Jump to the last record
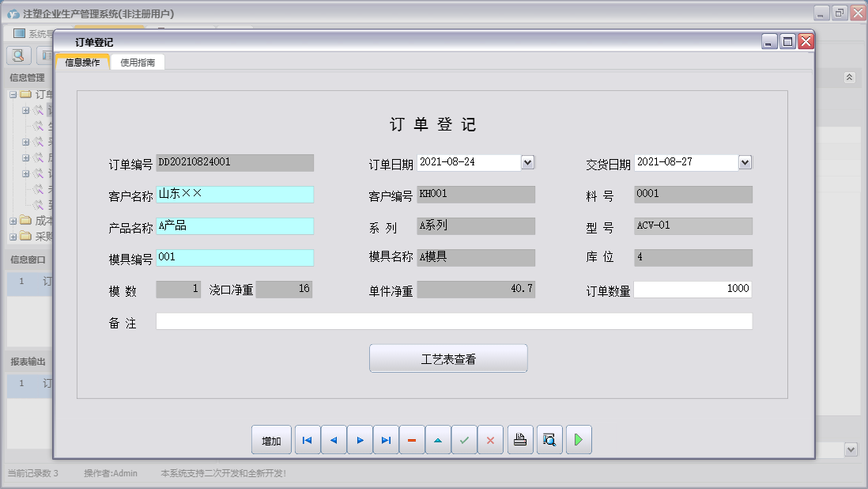Image resolution: width=868 pixels, height=489 pixels. (x=386, y=440)
